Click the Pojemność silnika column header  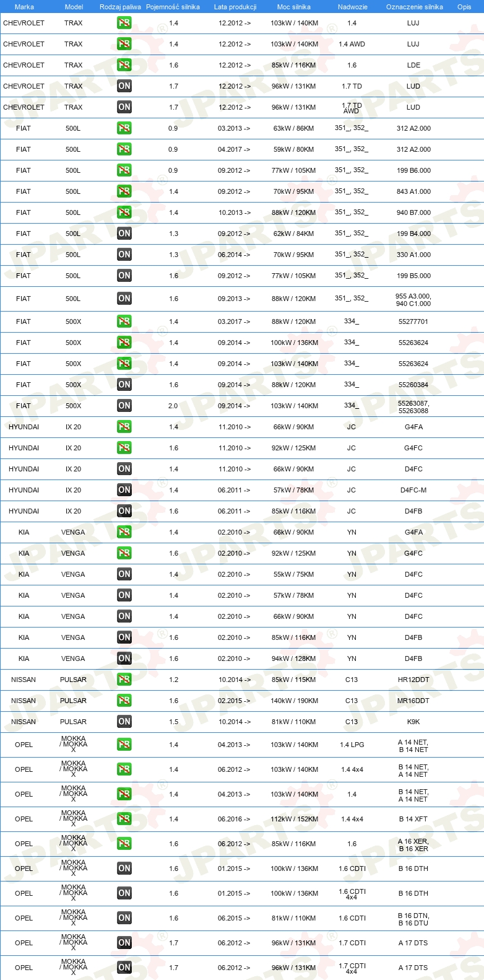173,7
